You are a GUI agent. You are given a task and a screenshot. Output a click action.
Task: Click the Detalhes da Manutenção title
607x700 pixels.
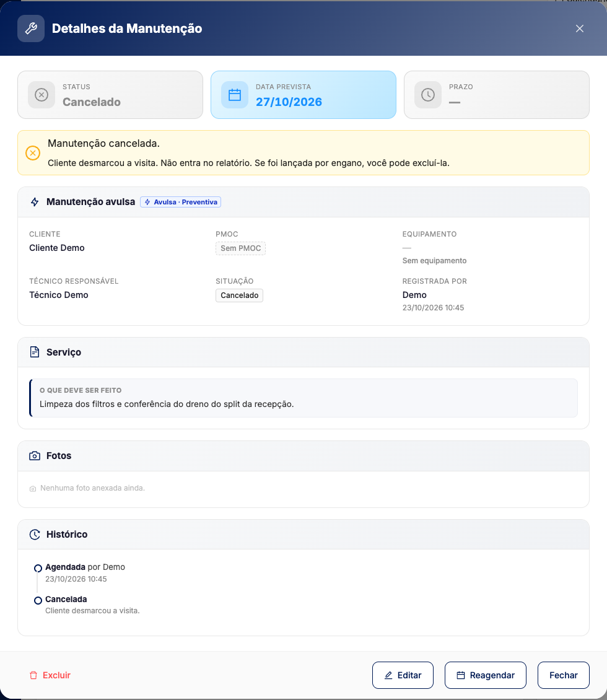tap(127, 28)
